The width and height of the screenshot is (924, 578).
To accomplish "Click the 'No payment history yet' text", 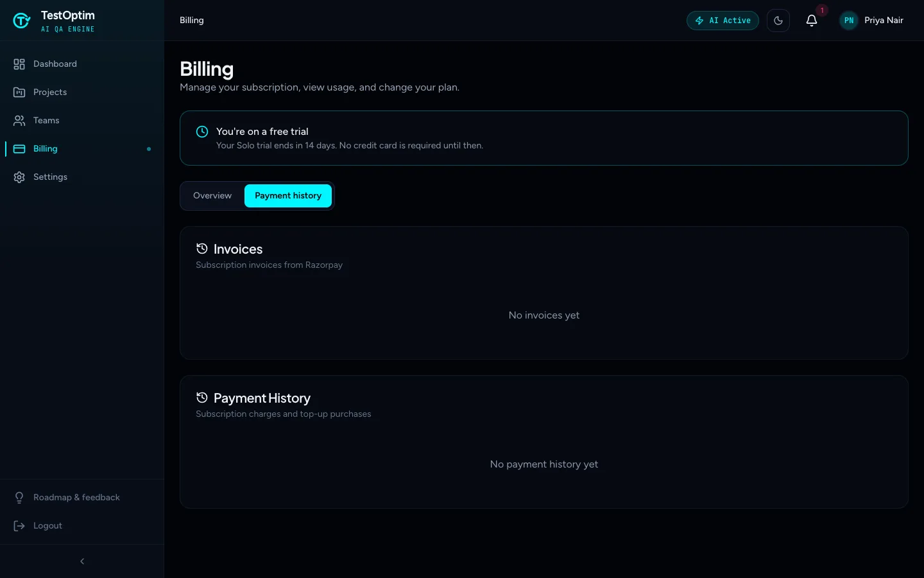I will pos(544,464).
